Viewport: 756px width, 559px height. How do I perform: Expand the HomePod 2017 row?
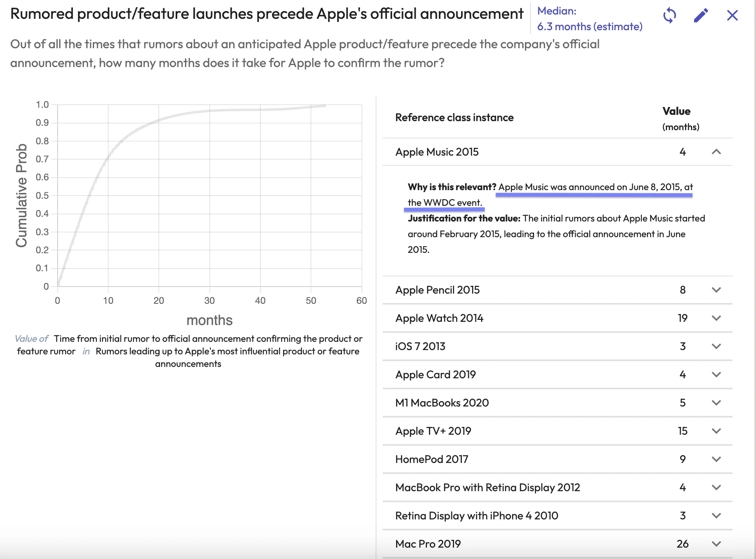pyautogui.click(x=716, y=459)
